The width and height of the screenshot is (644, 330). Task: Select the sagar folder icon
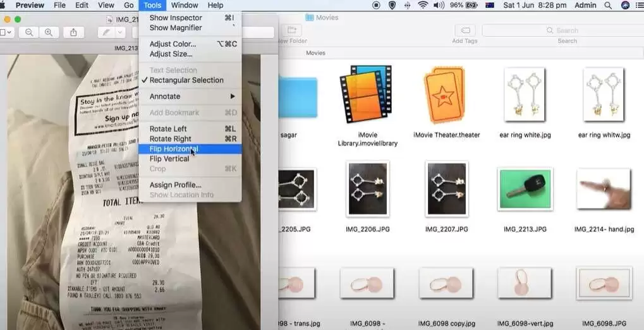pos(296,98)
